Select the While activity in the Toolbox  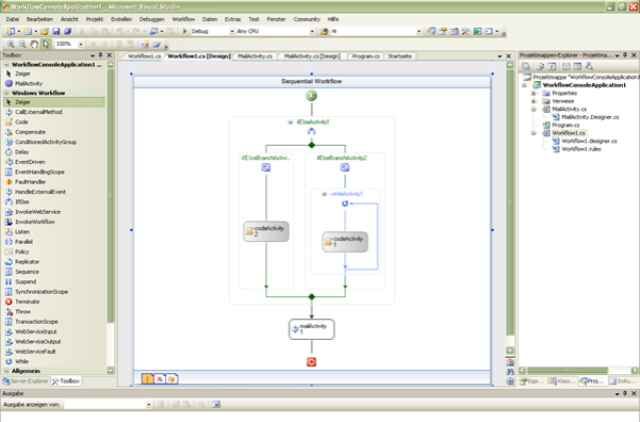22,361
